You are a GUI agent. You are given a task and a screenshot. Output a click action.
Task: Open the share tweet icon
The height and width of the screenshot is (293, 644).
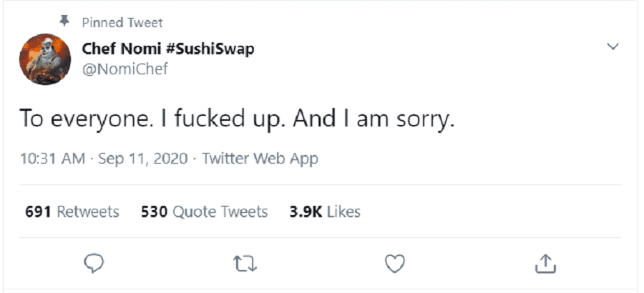click(x=545, y=264)
